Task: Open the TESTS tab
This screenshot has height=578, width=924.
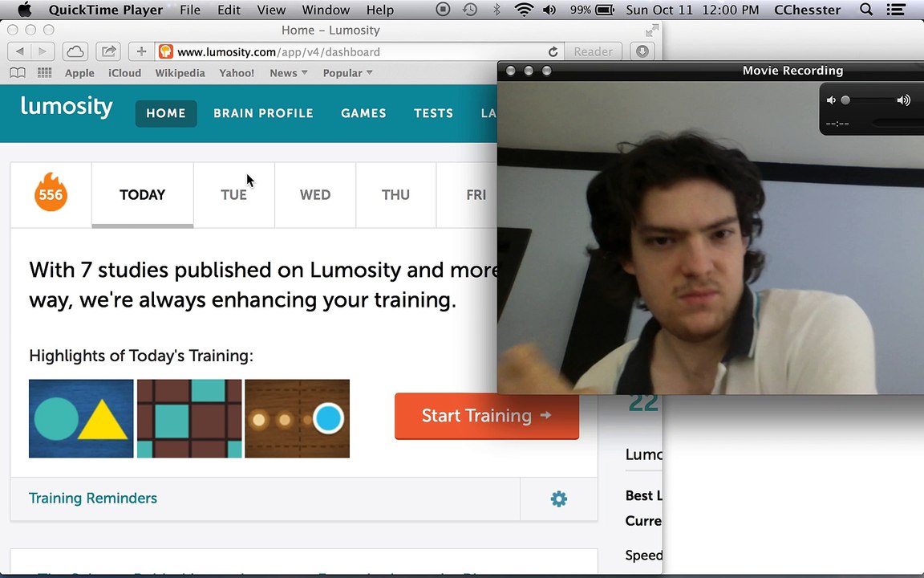Action: click(x=433, y=113)
